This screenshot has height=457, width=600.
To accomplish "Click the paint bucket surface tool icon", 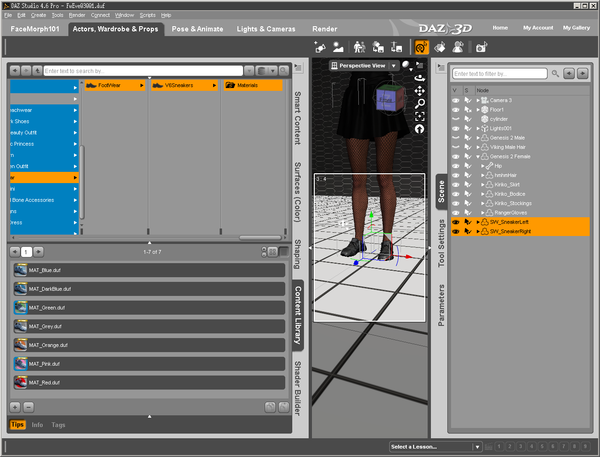I will tap(440, 47).
